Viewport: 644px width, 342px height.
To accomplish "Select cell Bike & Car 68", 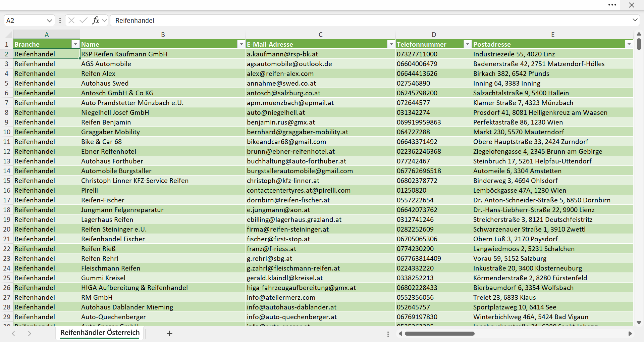I will [163, 142].
